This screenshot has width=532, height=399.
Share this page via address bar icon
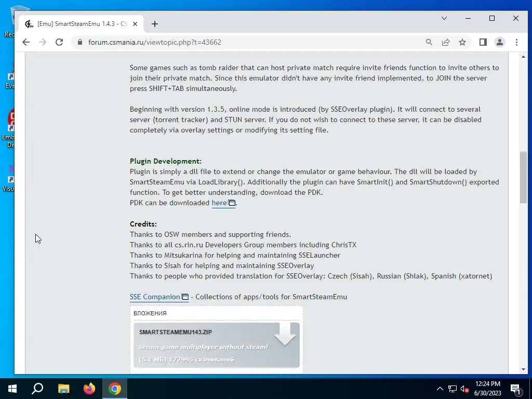point(445,42)
